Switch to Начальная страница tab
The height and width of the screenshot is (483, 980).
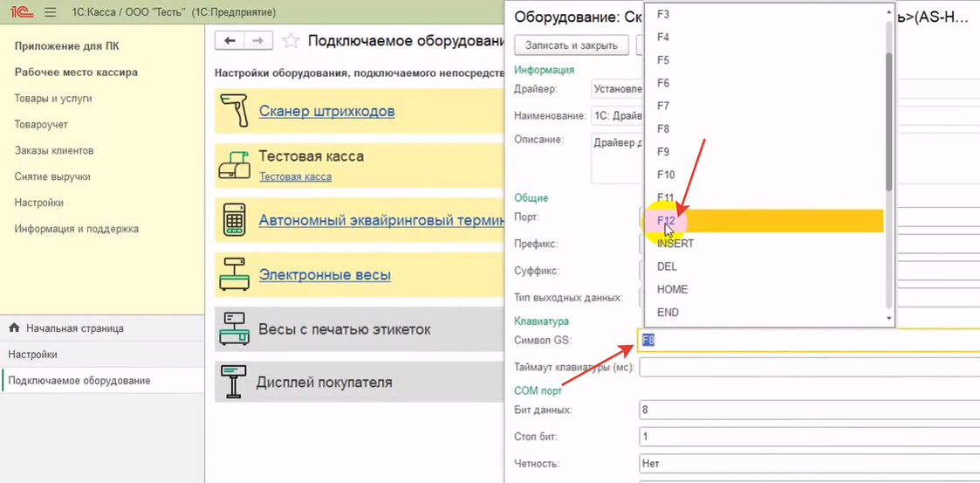[x=102, y=328]
